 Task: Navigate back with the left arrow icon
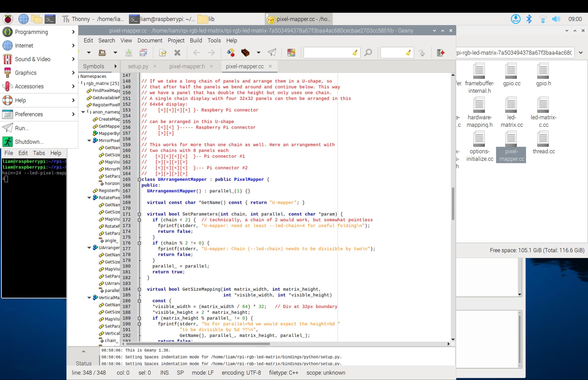tap(197, 53)
